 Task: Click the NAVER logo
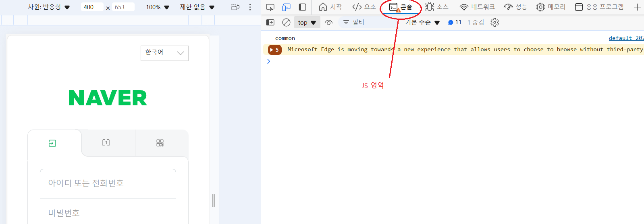(x=108, y=98)
